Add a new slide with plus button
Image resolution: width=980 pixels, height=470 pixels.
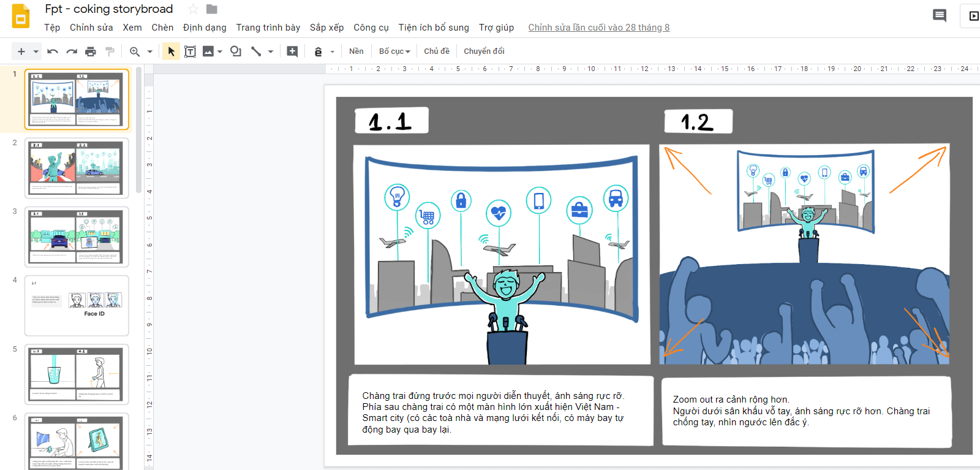[21, 51]
